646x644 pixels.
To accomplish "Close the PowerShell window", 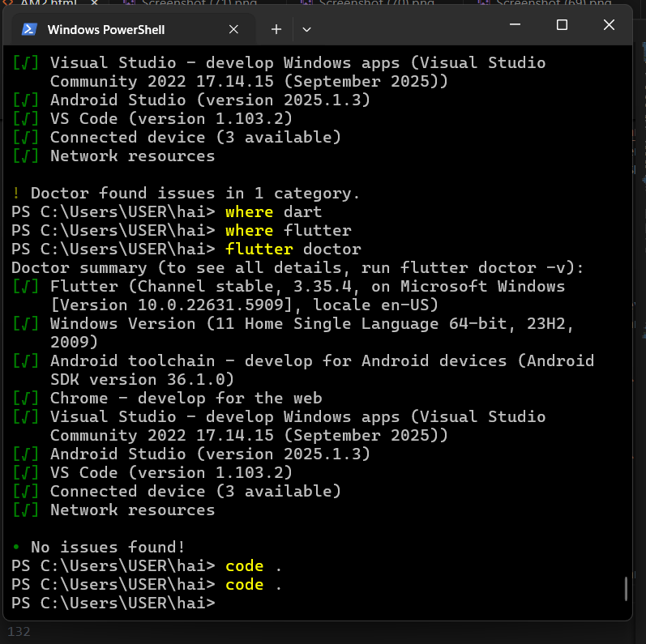I will (609, 24).
